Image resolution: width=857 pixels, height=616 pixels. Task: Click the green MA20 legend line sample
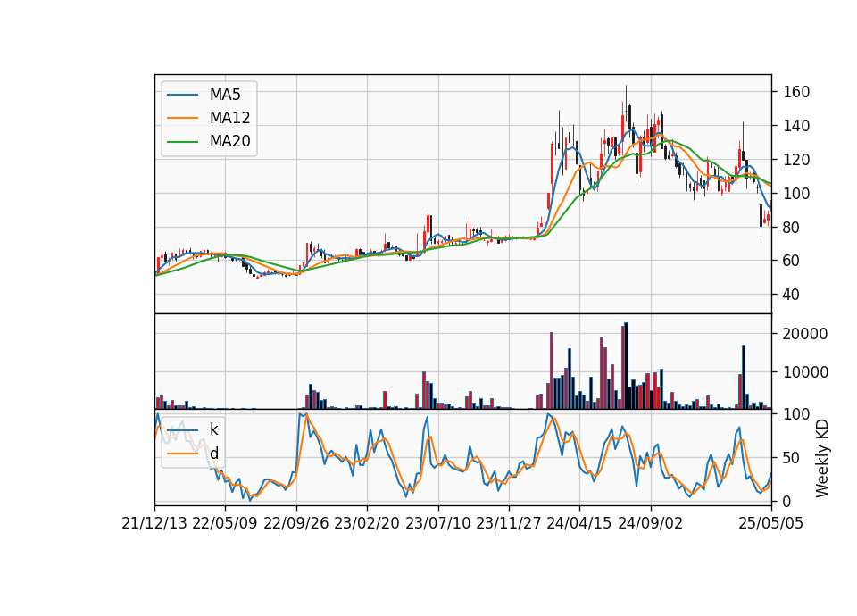pos(182,141)
